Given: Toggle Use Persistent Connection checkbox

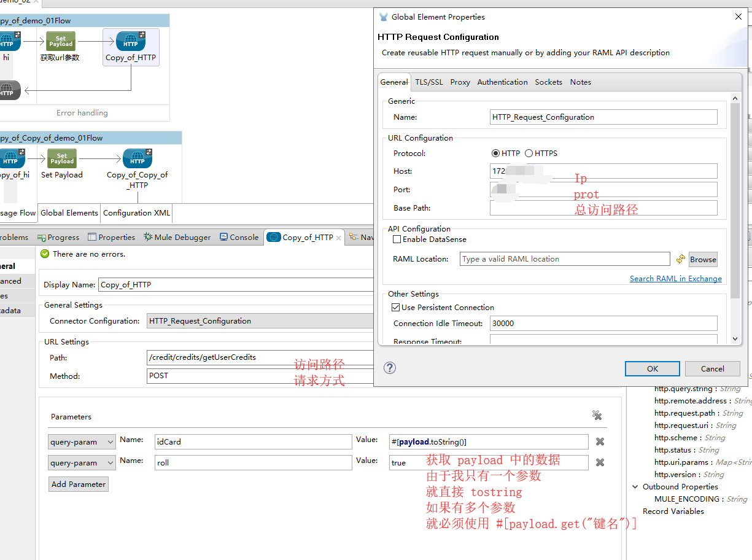Looking at the screenshot, I should click(x=396, y=308).
